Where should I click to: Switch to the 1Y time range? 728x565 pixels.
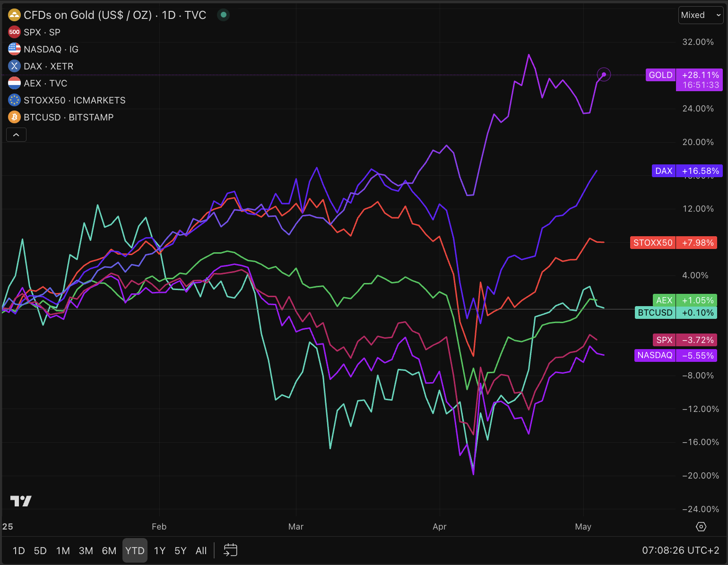(x=160, y=551)
